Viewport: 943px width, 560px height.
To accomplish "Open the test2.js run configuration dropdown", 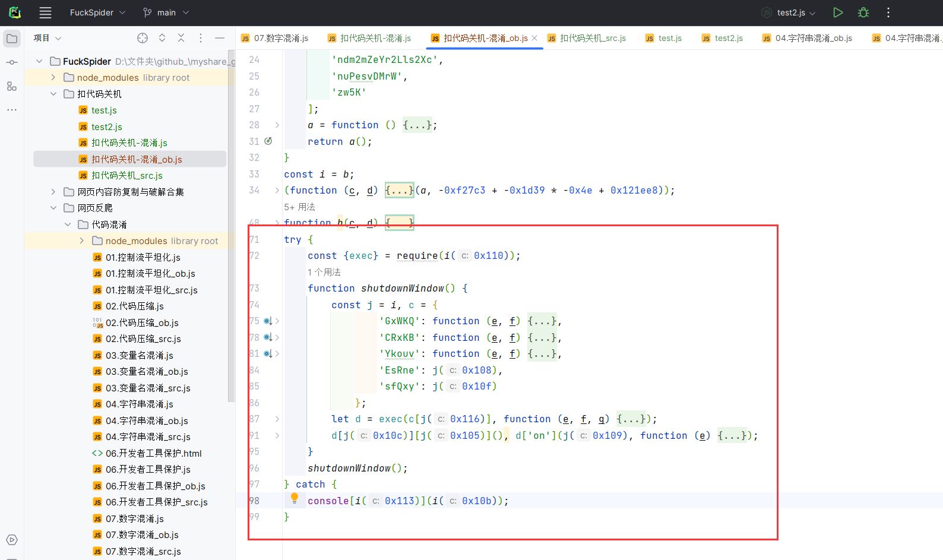I will tap(790, 12).
